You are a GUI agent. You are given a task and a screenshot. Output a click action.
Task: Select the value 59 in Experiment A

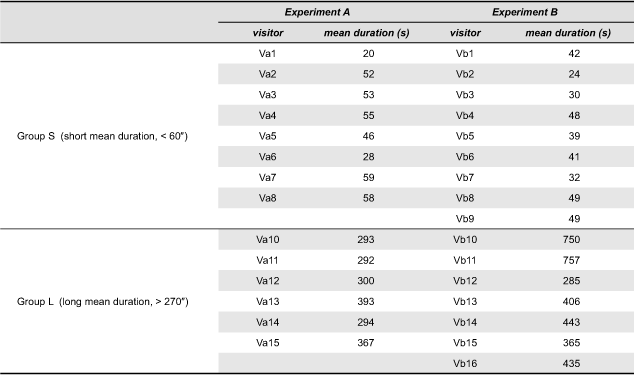click(x=368, y=177)
